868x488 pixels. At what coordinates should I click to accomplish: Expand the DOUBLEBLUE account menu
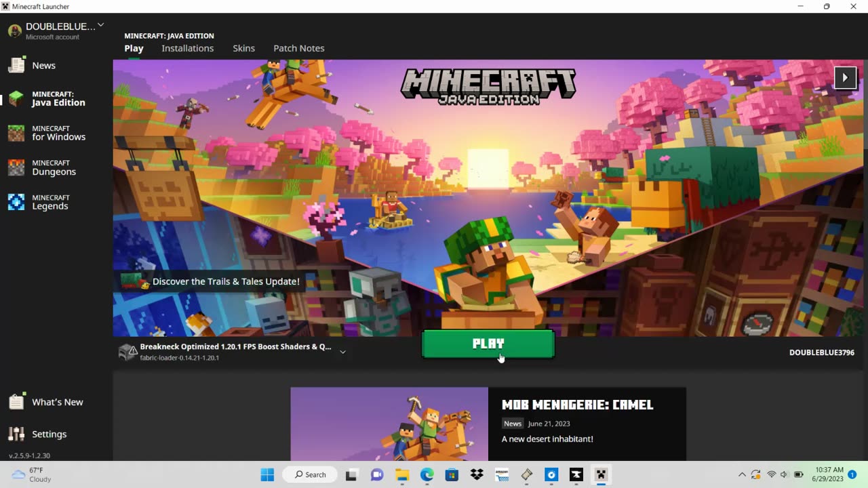[x=100, y=25]
